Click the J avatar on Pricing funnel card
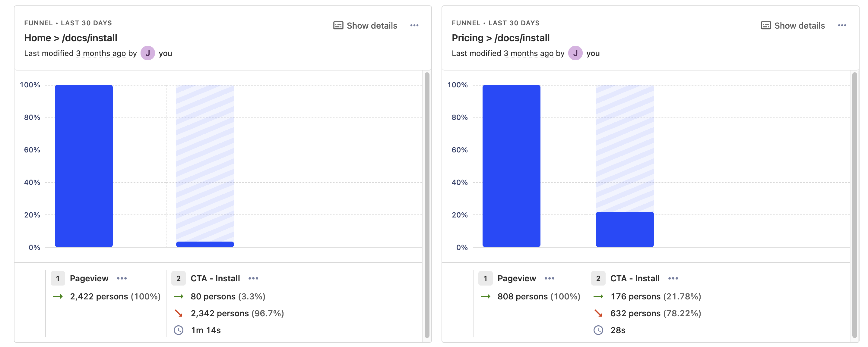This screenshot has height=347, width=868. (x=576, y=53)
